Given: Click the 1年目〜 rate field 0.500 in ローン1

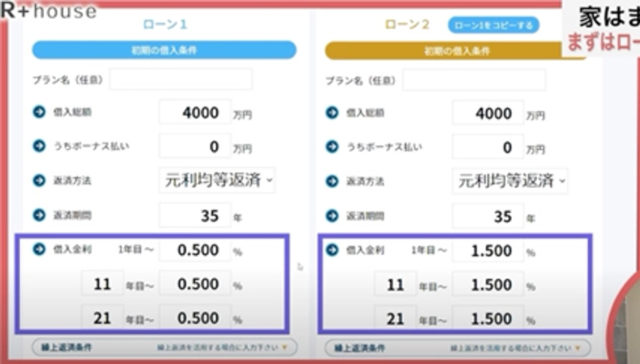Looking at the screenshot, I should click(195, 250).
